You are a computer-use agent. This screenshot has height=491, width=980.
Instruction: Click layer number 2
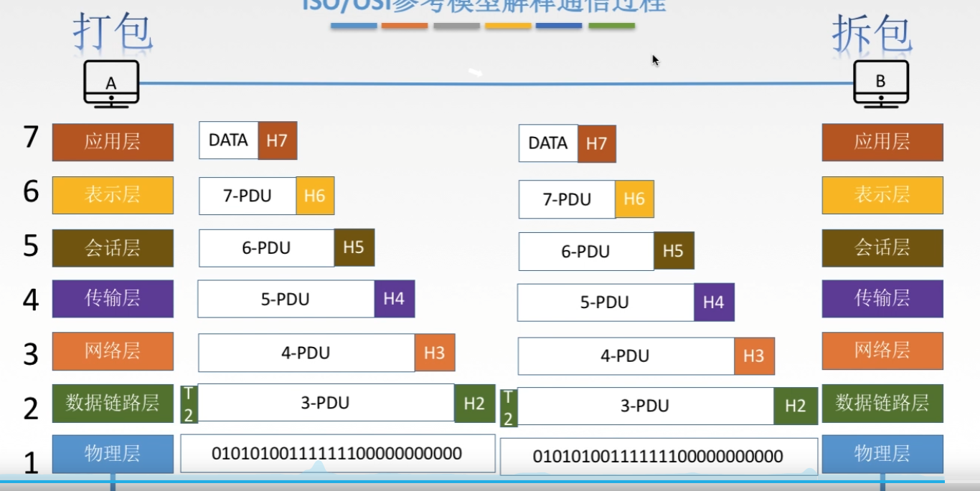click(x=30, y=409)
